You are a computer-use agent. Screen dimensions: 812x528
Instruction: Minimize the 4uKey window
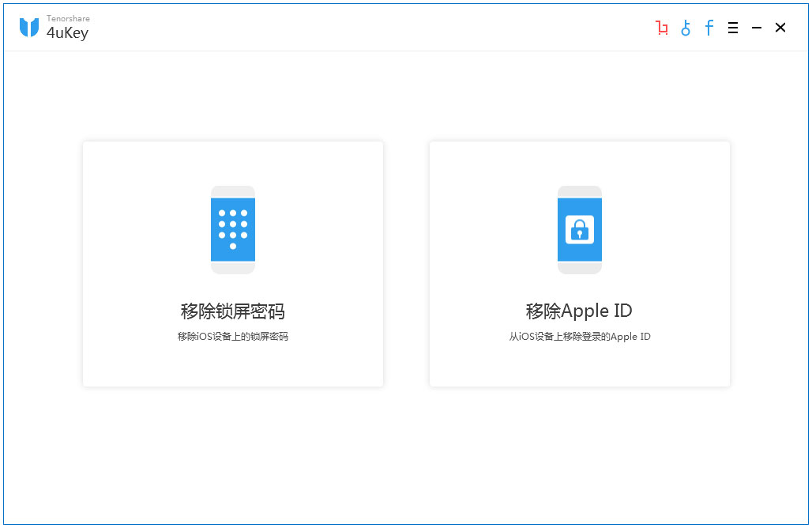757,28
